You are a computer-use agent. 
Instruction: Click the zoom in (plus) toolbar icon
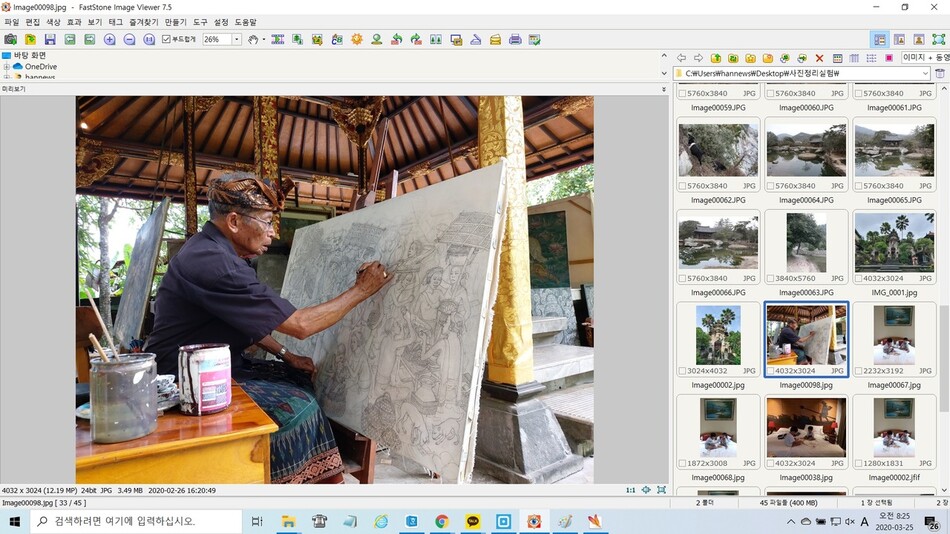click(110, 39)
